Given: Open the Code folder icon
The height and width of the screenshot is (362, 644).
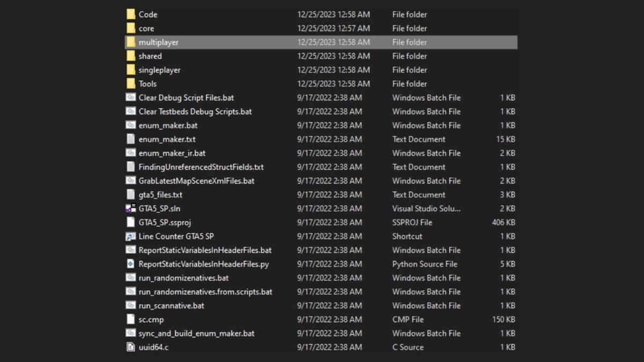Looking at the screenshot, I should click(131, 14).
